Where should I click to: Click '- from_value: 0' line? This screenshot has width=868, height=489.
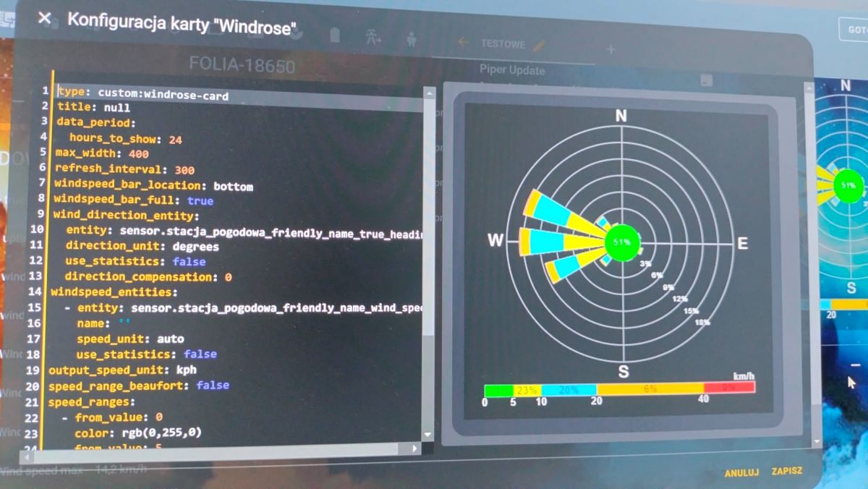[x=111, y=417]
